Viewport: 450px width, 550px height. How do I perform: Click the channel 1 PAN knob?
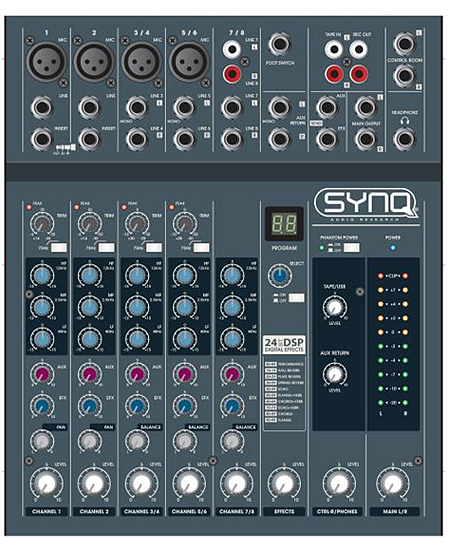pyautogui.click(x=42, y=441)
